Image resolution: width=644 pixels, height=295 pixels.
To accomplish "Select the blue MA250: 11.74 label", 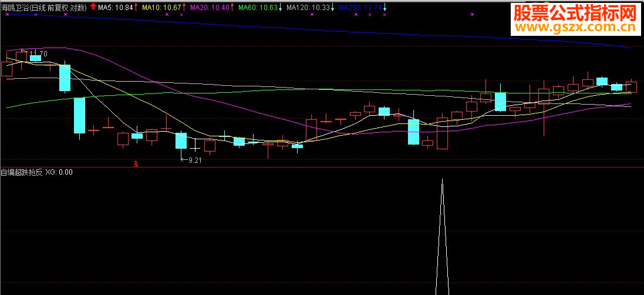I will pos(360,7).
